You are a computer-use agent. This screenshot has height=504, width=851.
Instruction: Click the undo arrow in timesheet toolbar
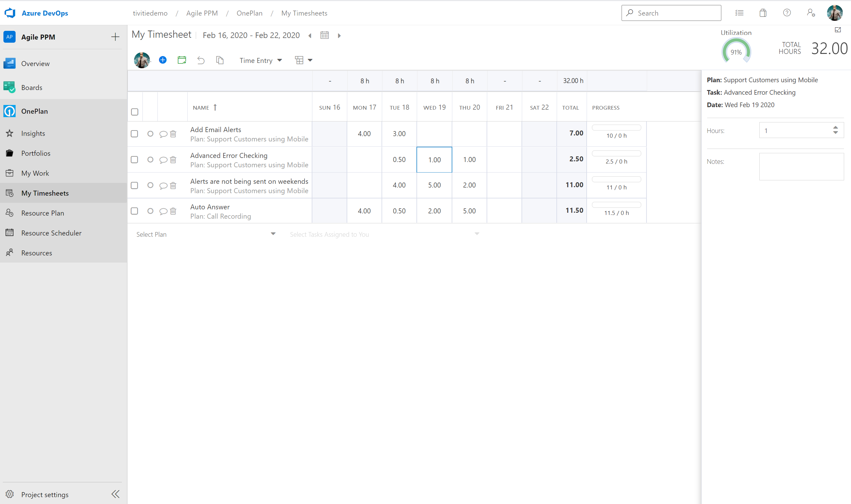[201, 60]
